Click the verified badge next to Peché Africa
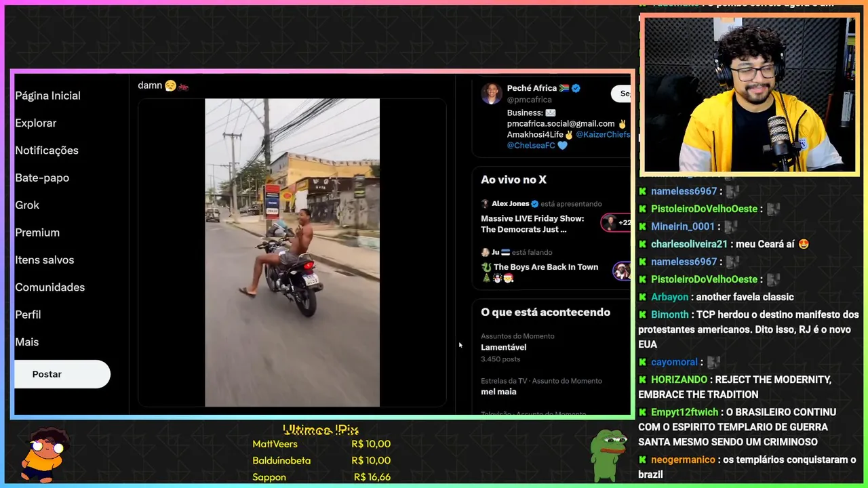Screen dimensions: 868x488 [x=576, y=88]
